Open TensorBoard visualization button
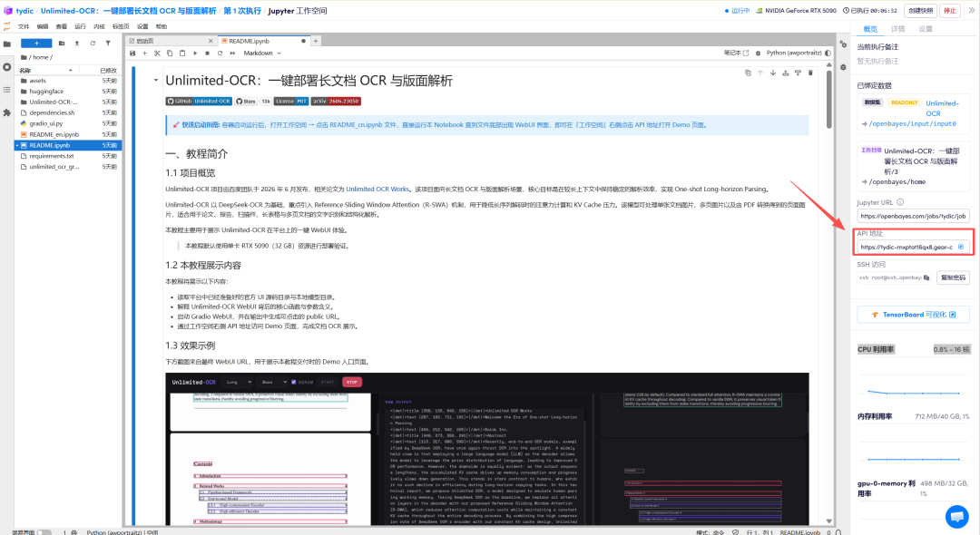Screen dimensions: 980x535 coord(913,315)
